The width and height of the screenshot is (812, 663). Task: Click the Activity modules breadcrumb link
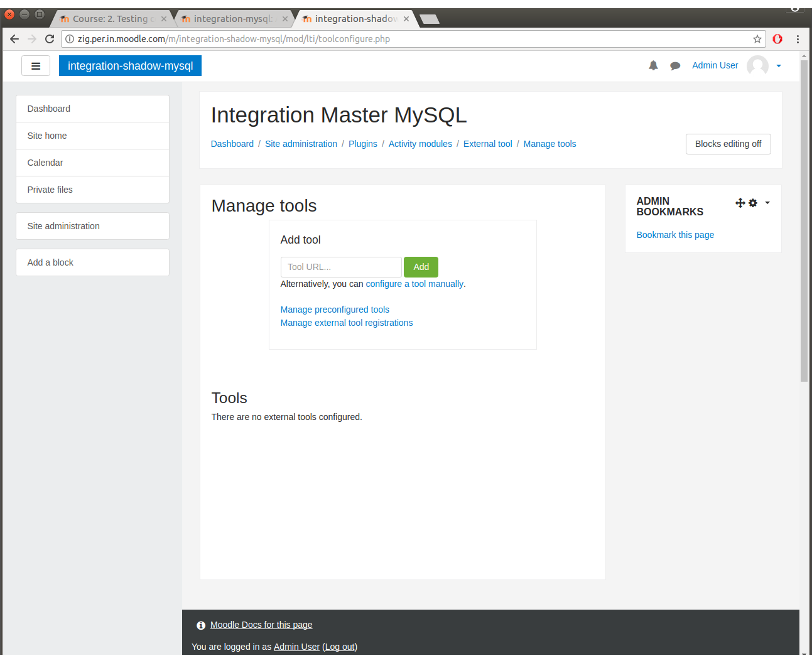pyautogui.click(x=420, y=144)
